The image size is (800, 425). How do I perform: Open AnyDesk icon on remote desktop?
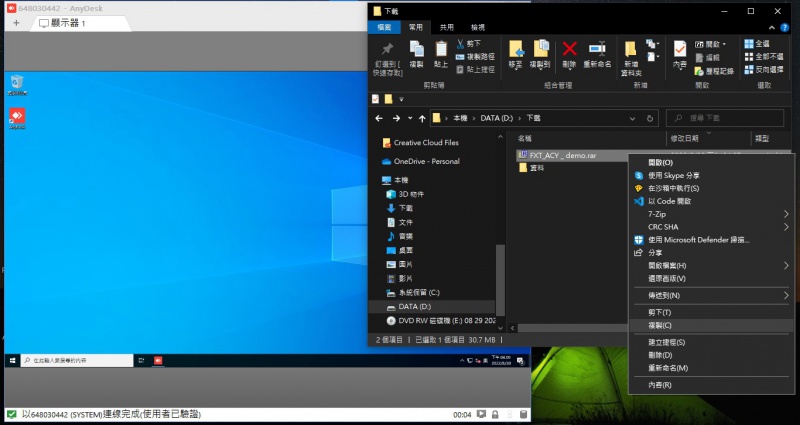17,117
